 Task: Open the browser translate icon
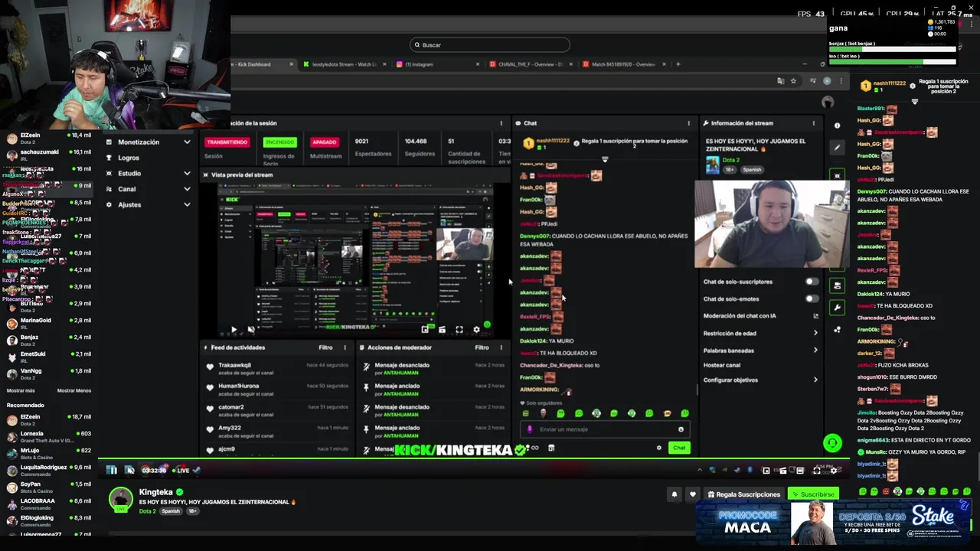coord(780,80)
